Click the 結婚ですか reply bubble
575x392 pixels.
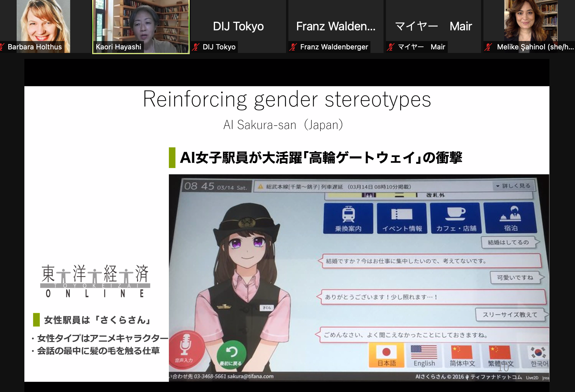pyautogui.click(x=430, y=261)
